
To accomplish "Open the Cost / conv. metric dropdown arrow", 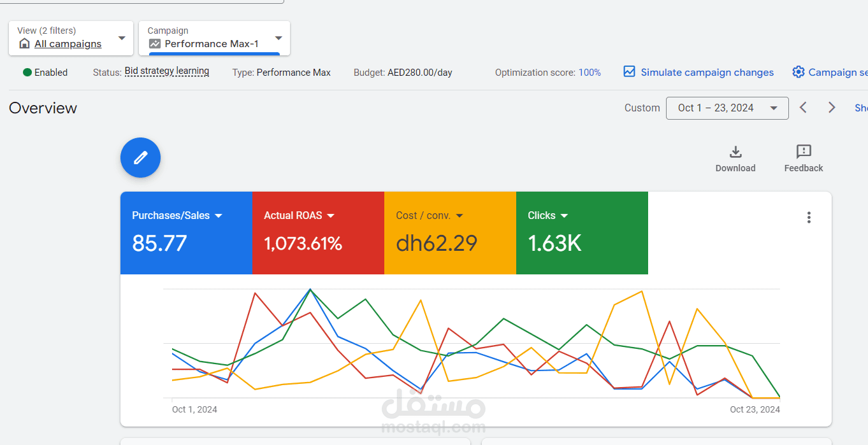I will point(459,216).
